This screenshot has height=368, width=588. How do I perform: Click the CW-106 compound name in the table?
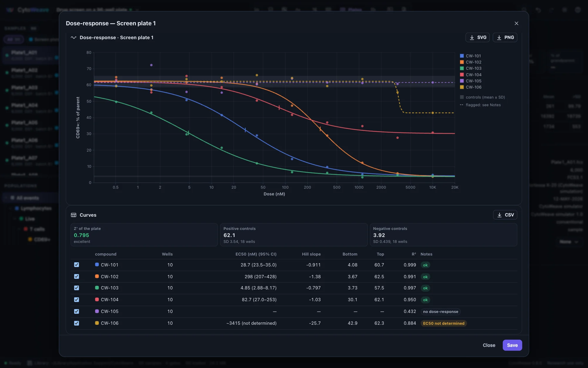pos(110,323)
